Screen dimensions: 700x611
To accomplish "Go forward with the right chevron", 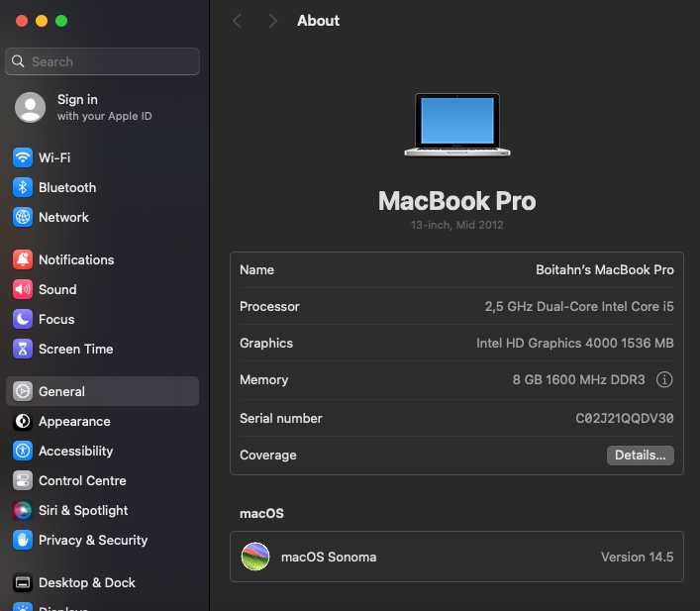I will point(272,21).
